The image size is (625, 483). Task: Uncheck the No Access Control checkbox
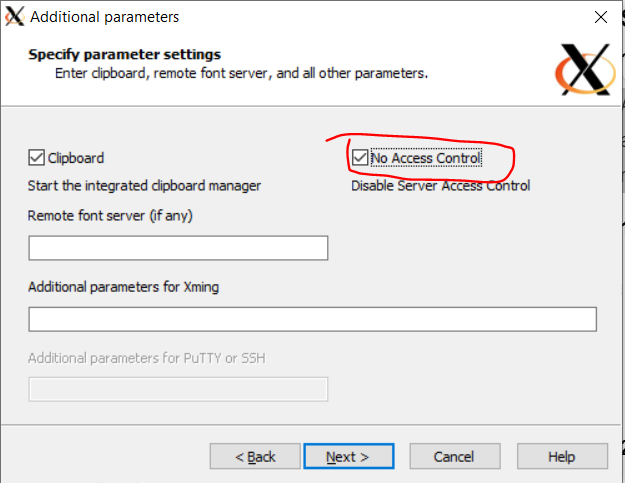[360, 158]
